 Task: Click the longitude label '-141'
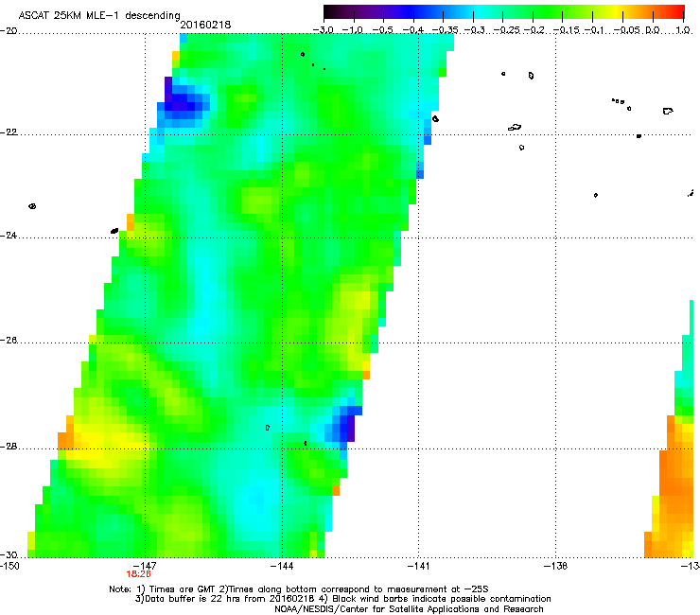[x=419, y=566]
